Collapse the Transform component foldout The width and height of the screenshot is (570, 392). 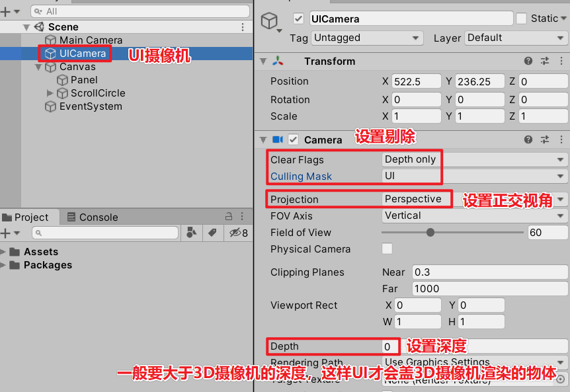pyautogui.click(x=264, y=61)
